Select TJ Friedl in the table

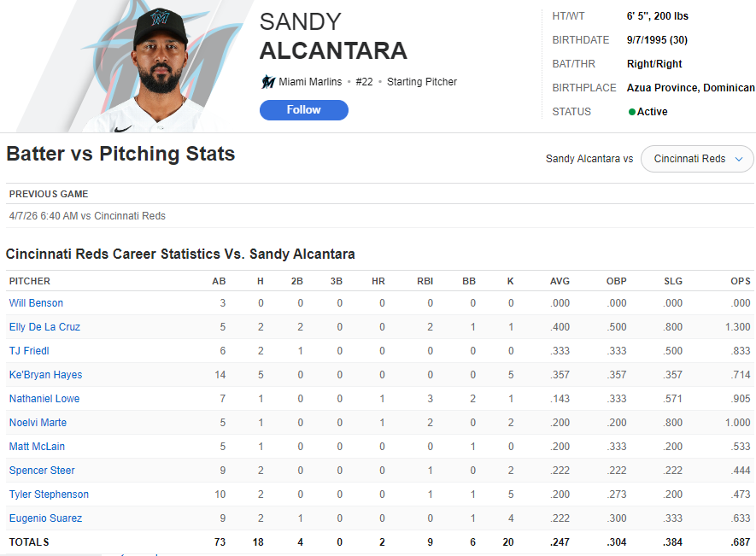tap(29, 351)
